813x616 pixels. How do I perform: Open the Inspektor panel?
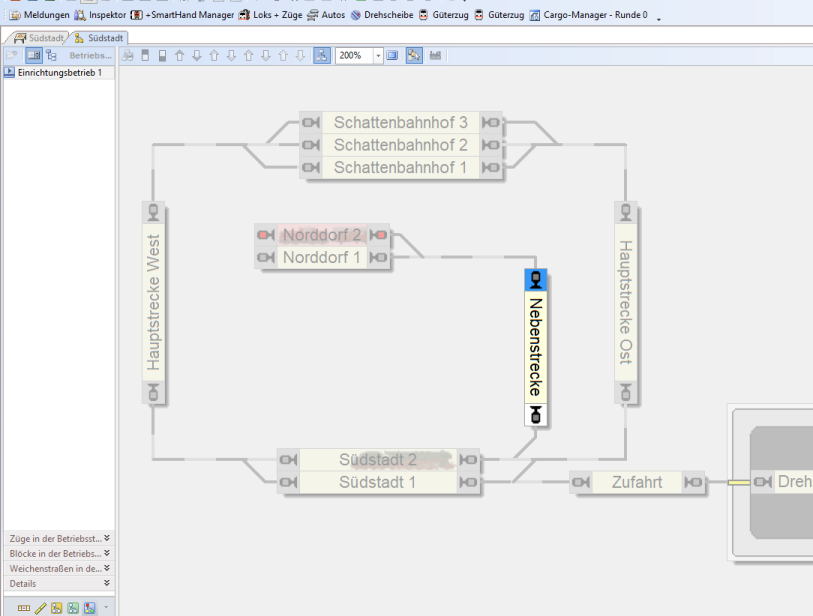(x=100, y=15)
